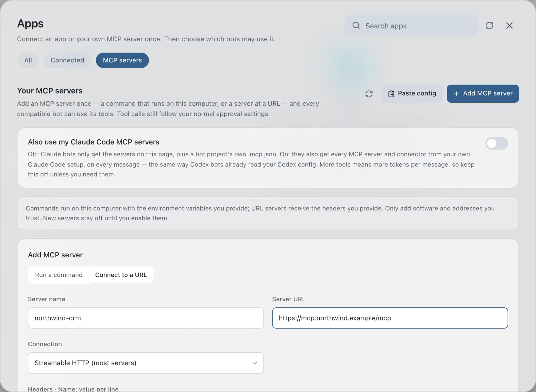Switch to the Connected filter
Image resolution: width=536 pixels, height=392 pixels.
pos(67,60)
